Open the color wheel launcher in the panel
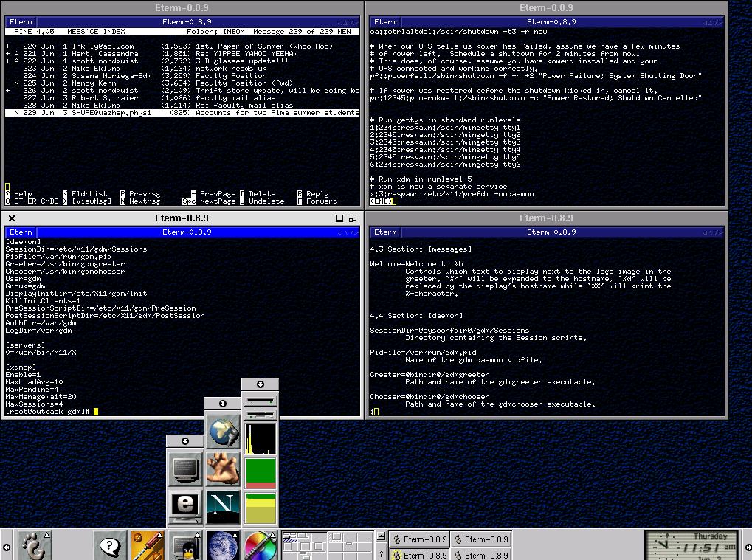Image resolution: width=752 pixels, height=560 pixels. [260, 546]
